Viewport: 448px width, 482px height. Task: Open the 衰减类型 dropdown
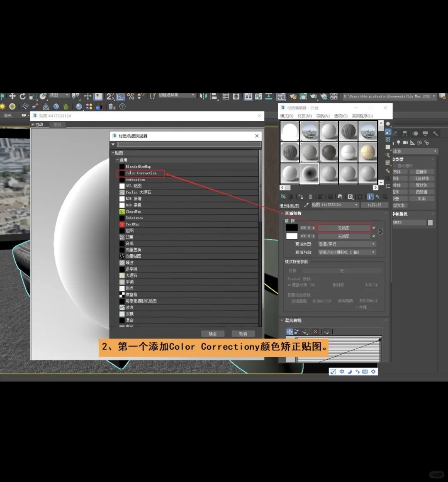tap(347, 244)
